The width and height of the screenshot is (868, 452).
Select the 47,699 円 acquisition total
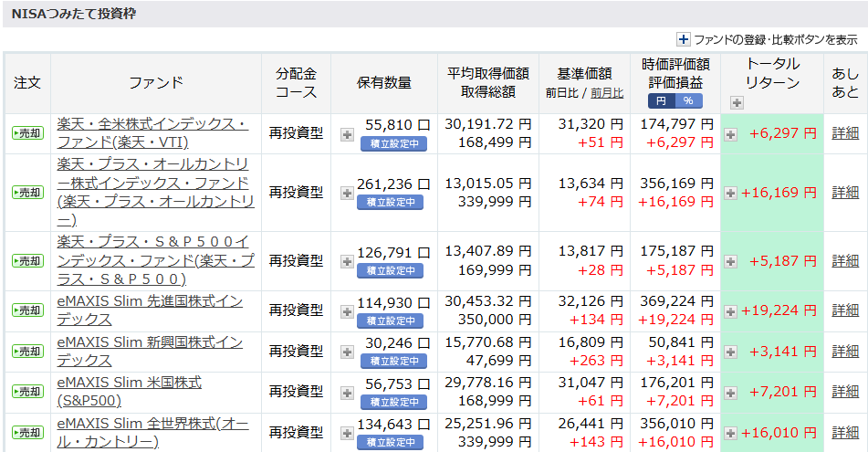[x=498, y=362]
